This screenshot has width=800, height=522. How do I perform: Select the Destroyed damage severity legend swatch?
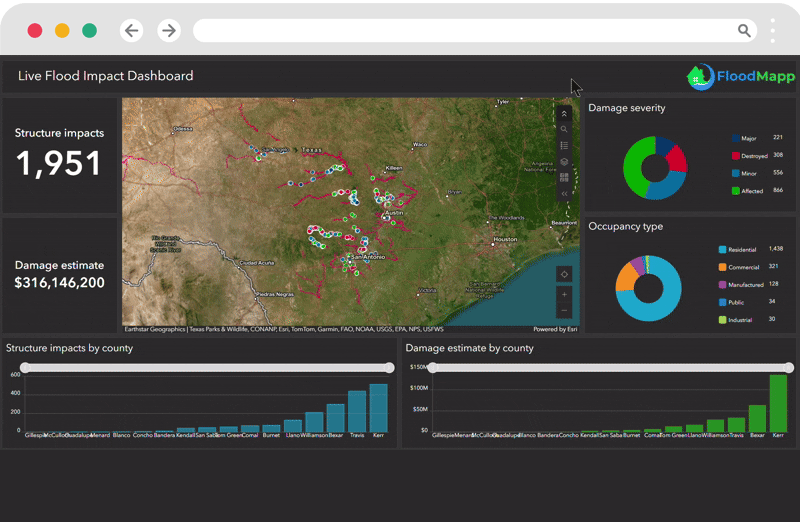click(736, 156)
